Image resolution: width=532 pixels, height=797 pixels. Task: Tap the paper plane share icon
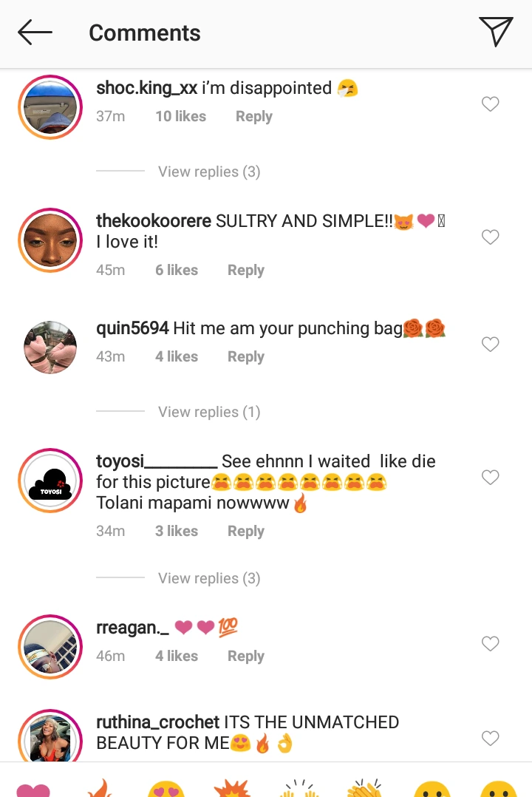pos(496,32)
